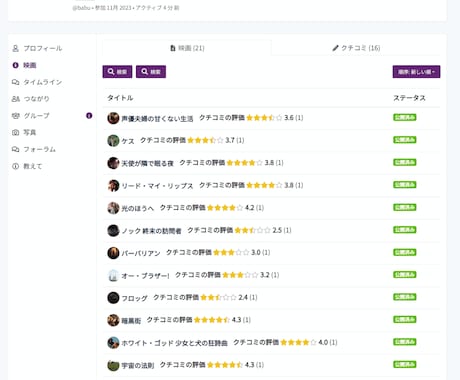Click the green status badge for ケス

405,140
